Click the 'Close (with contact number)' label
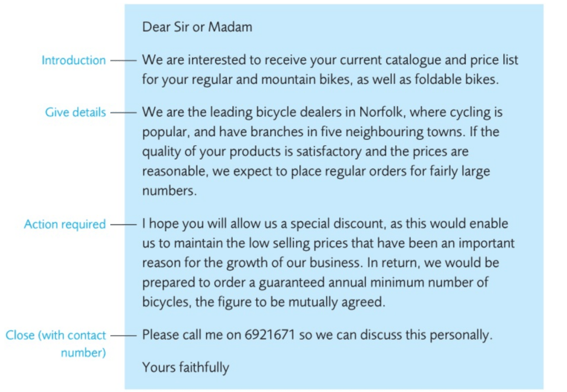 pyautogui.click(x=55, y=343)
